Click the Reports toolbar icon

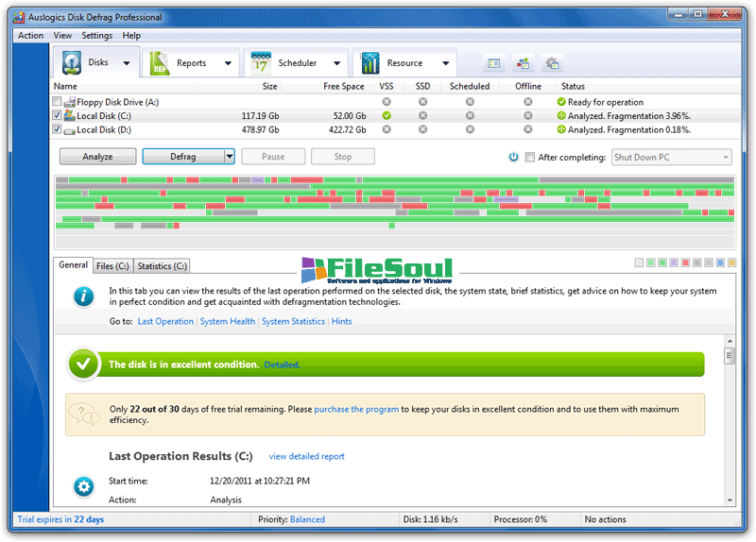[x=161, y=63]
